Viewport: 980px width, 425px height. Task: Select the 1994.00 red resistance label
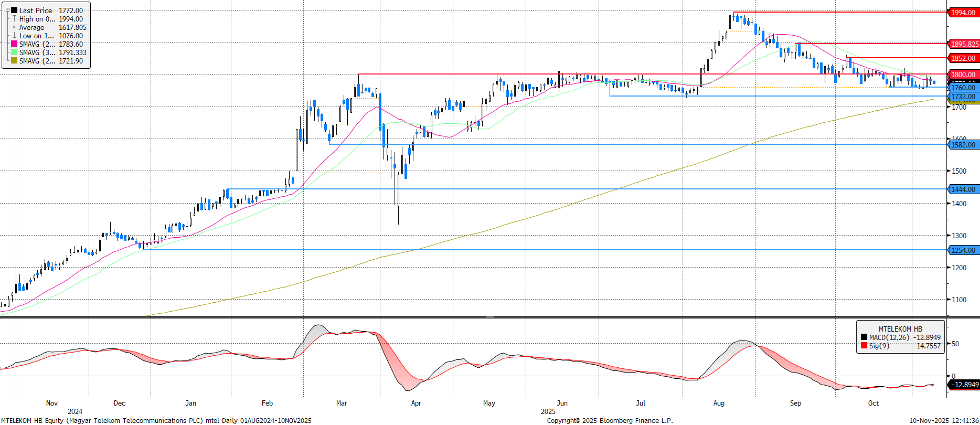click(963, 13)
